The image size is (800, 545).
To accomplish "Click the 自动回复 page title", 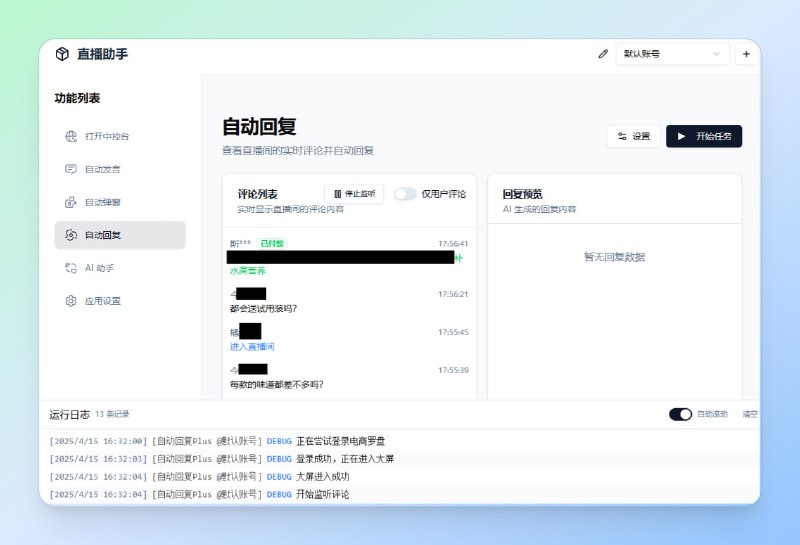I will click(x=259, y=127).
